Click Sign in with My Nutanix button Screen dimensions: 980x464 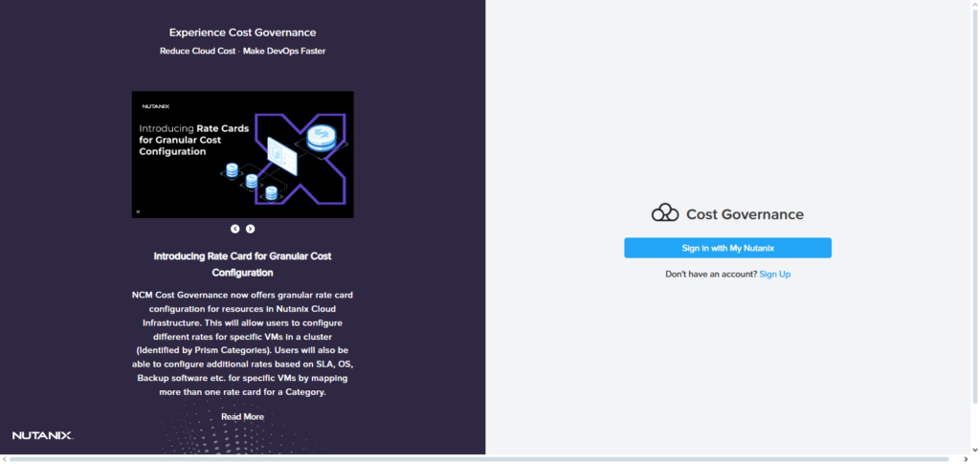[727, 248]
